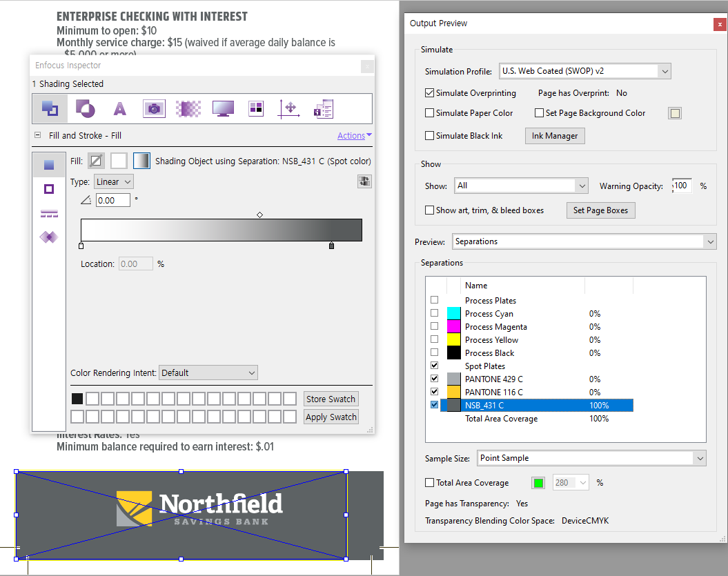This screenshot has width=728, height=576.
Task: Open the 280 coverage limit dropdown
Action: pos(571,483)
